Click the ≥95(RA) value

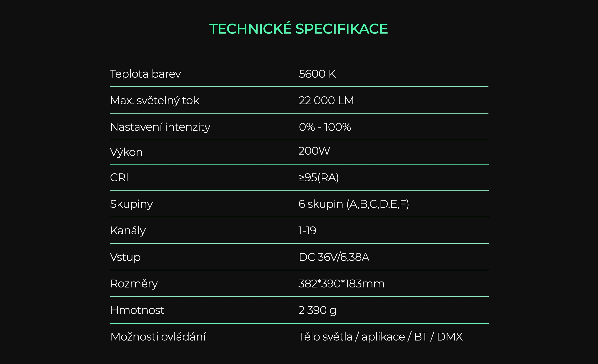pyautogui.click(x=318, y=178)
